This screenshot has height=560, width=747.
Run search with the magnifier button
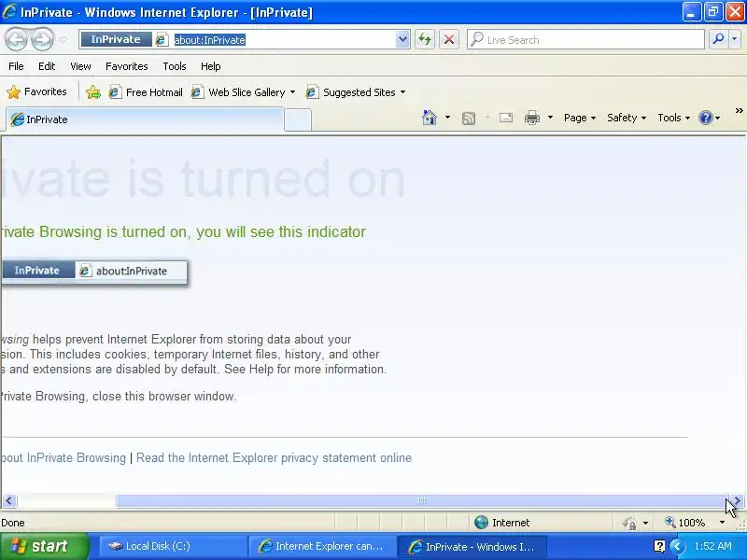coord(718,39)
